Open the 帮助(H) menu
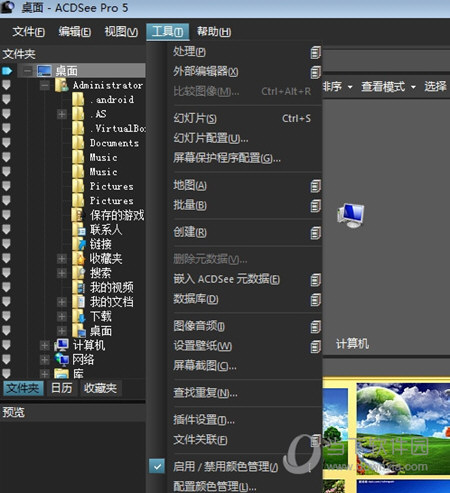Screen dimensions: 450x493 click(x=214, y=32)
